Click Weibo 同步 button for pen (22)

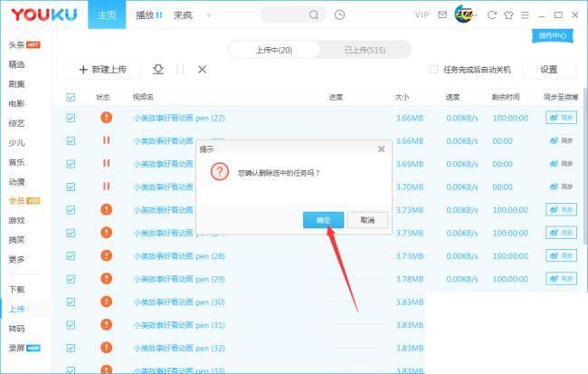pos(560,118)
